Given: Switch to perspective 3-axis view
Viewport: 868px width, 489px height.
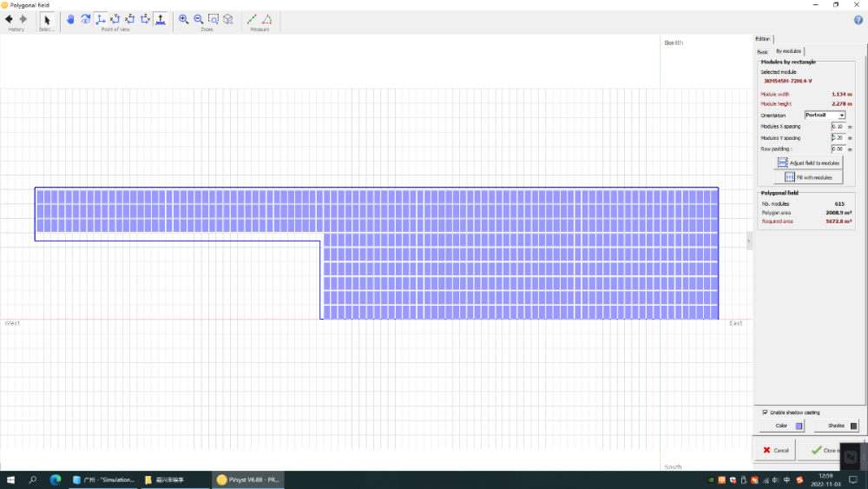Looking at the screenshot, I should click(x=100, y=19).
